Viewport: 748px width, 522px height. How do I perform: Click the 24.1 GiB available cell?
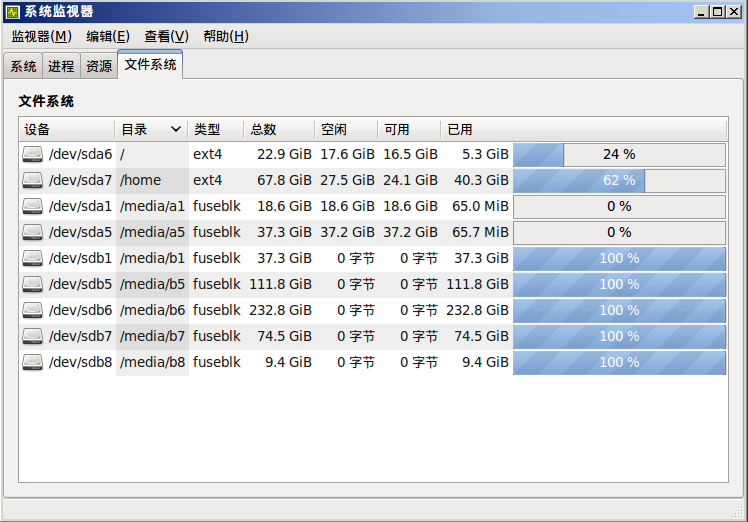click(x=410, y=180)
